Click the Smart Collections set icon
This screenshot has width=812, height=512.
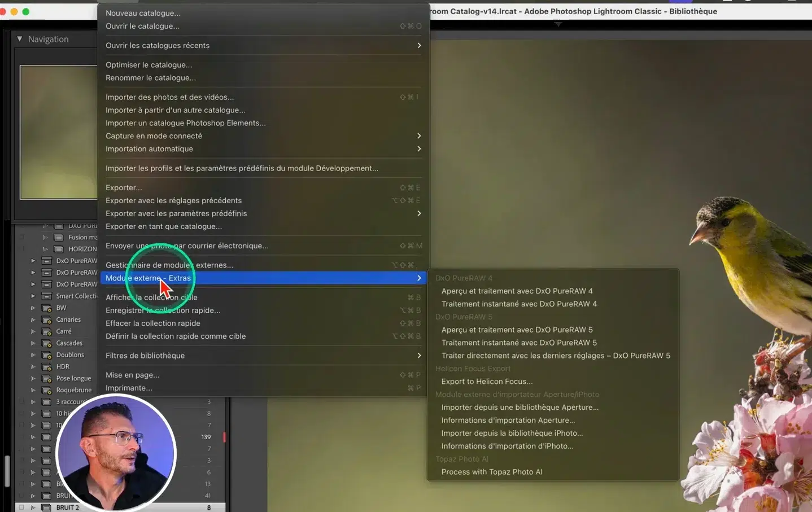46,296
